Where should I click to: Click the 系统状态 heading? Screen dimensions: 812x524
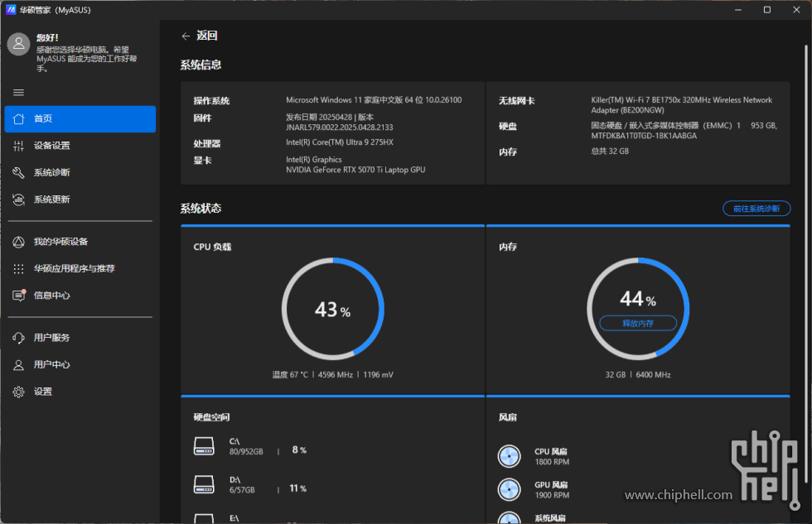click(201, 209)
